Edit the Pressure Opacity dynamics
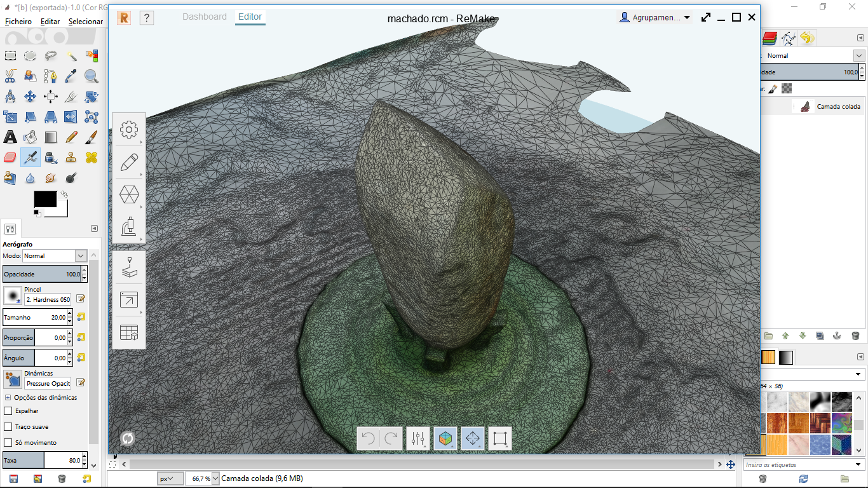This screenshot has height=488, width=868. tap(81, 383)
